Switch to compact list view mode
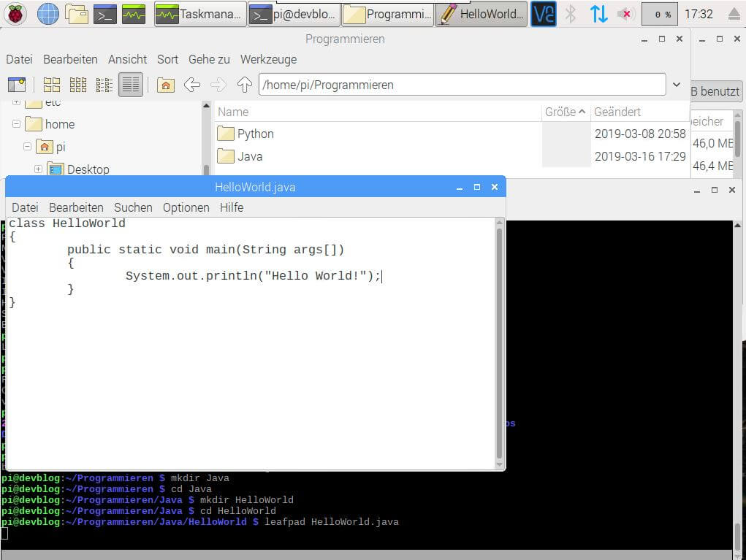Viewport: 746px width, 560px height. pyautogui.click(x=104, y=85)
